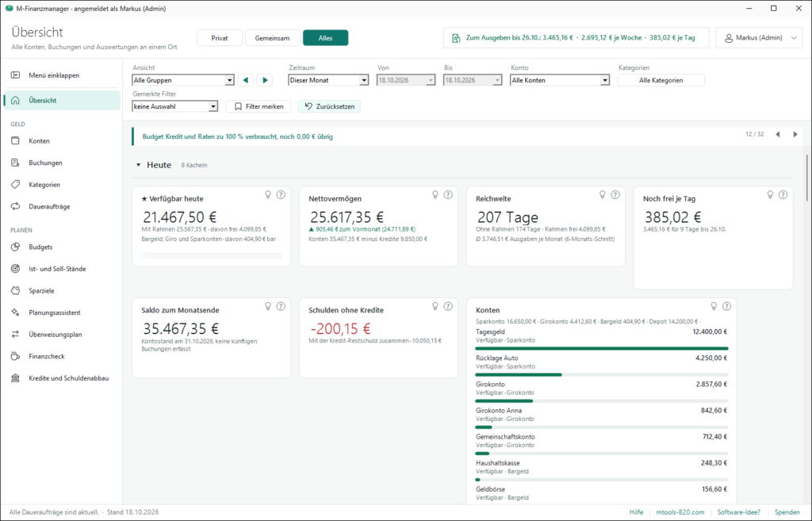Viewport: 812px width, 521px height.
Task: Open the Bis date picker
Action: click(473, 80)
